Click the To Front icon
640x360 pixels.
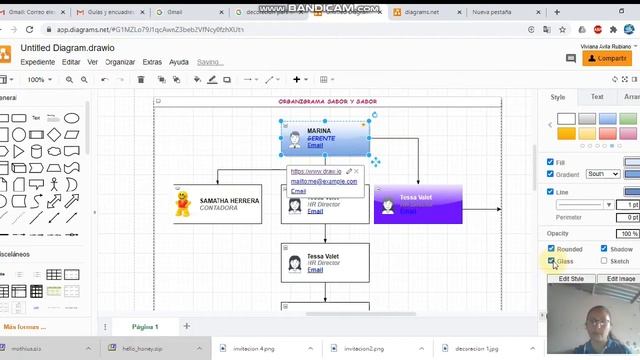[x=162, y=80]
